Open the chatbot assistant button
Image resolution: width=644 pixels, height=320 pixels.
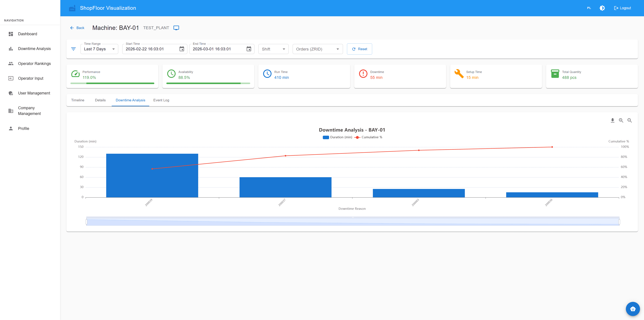coord(633,309)
